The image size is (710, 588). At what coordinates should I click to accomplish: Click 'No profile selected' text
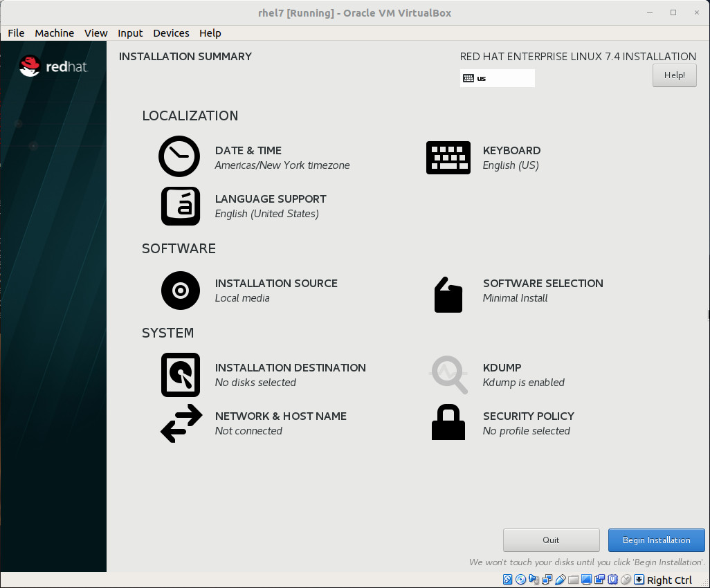pos(526,431)
